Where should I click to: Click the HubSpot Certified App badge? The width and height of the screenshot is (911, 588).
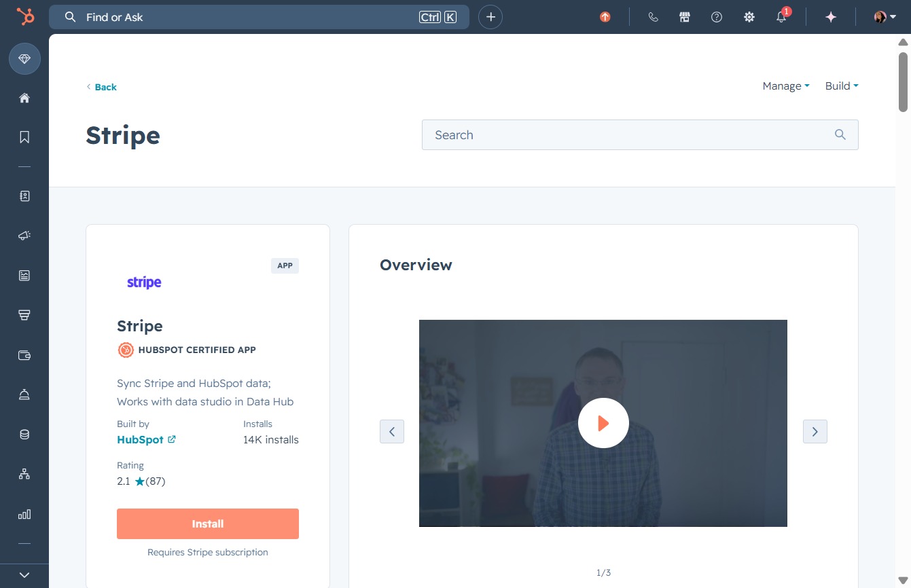coord(187,350)
